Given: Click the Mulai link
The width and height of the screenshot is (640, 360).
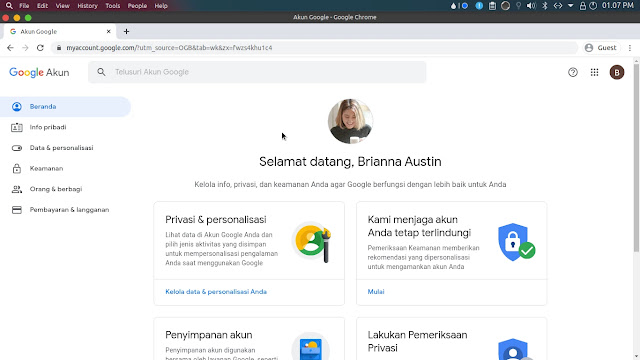Looking at the screenshot, I should [376, 292].
